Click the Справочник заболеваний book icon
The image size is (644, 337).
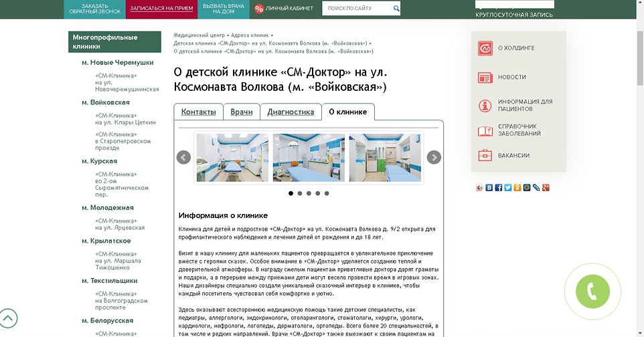pyautogui.click(x=485, y=131)
